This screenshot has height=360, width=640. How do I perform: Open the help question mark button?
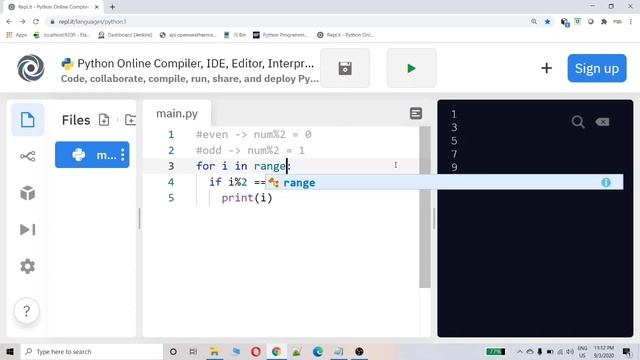pyautogui.click(x=27, y=311)
